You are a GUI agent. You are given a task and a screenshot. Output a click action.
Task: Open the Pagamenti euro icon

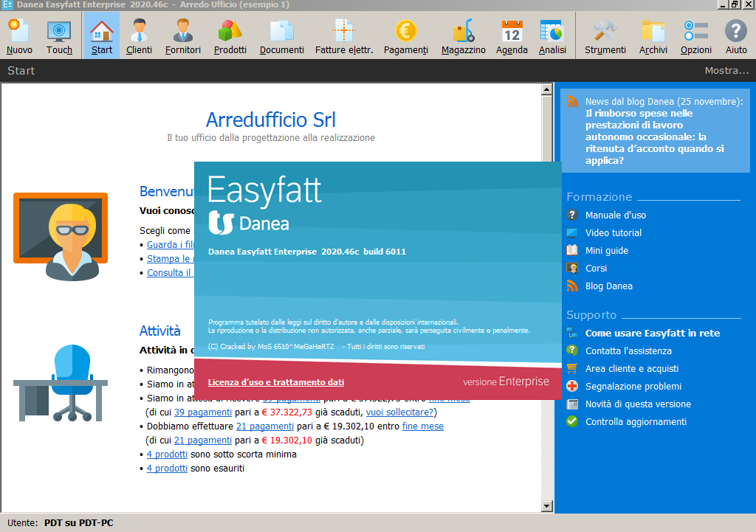[405, 36]
